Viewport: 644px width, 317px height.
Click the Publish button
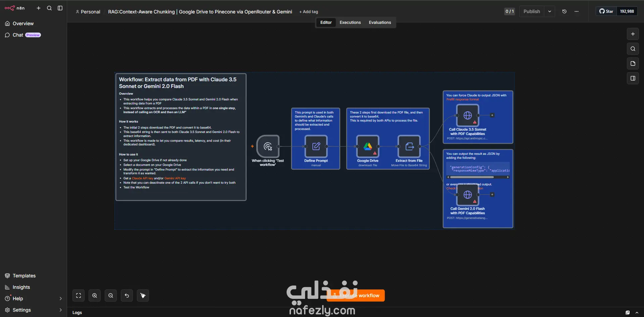coord(532,11)
